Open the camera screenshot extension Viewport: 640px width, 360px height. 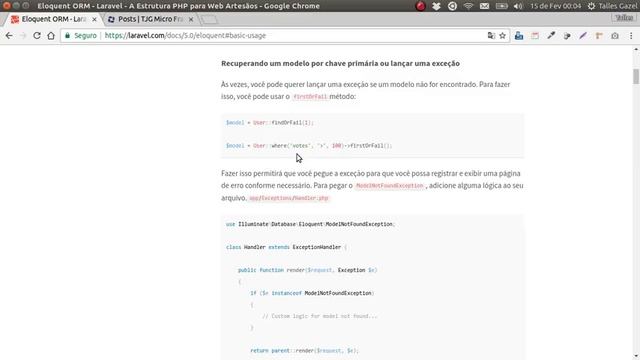(615, 36)
